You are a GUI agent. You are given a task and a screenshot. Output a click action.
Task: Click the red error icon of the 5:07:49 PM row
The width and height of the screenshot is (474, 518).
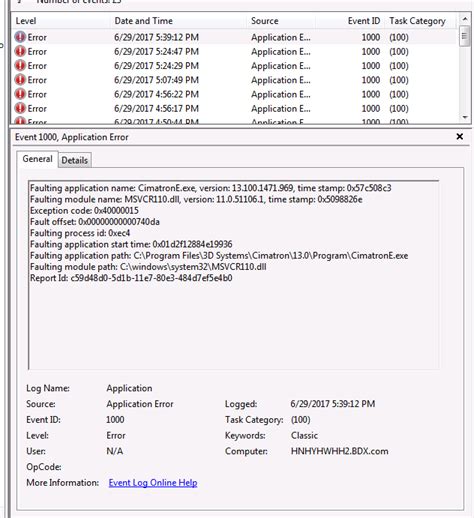20,80
